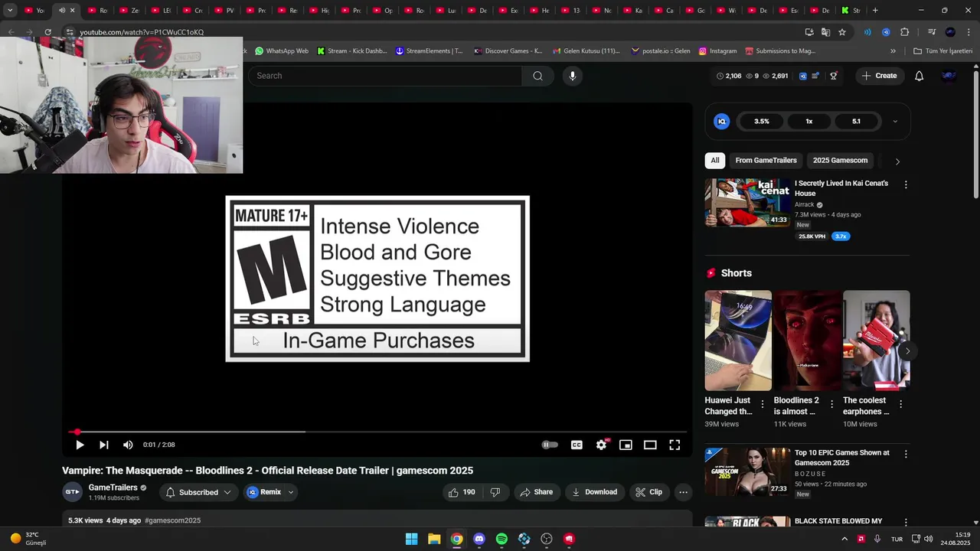The image size is (980, 551).
Task: Open the trophy icon in vidIQ bar
Action: 834,76
